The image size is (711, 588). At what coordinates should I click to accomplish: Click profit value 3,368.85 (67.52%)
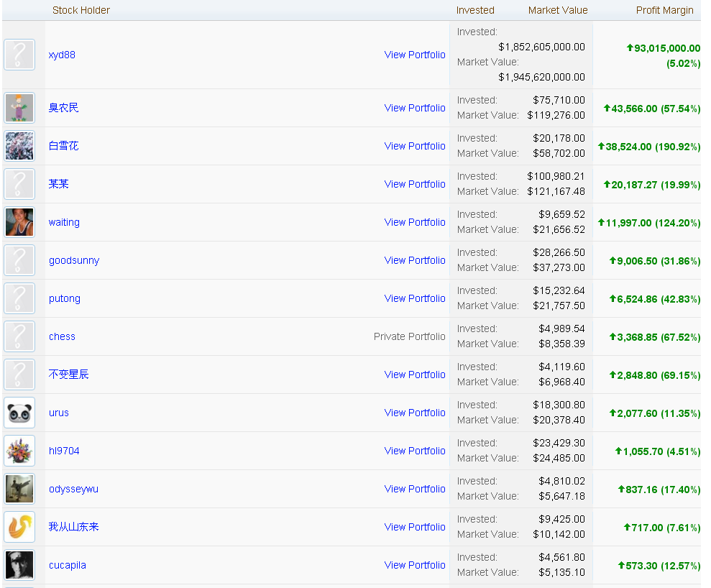click(655, 337)
